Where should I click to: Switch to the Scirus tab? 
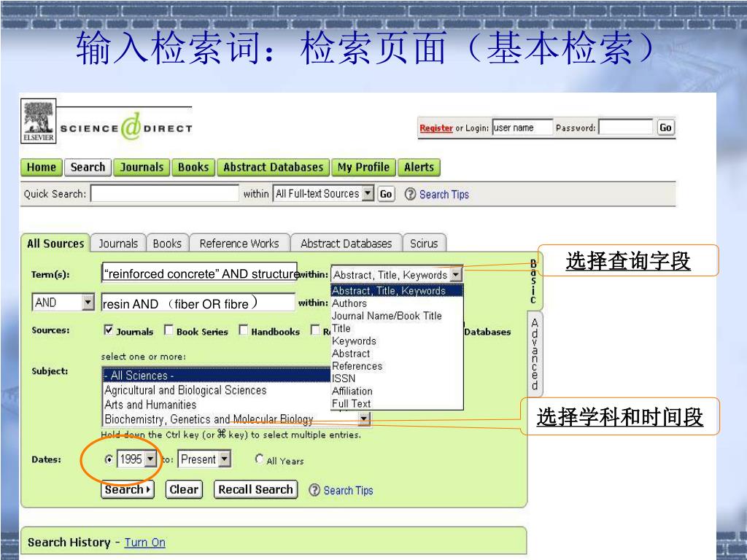pyautogui.click(x=424, y=244)
